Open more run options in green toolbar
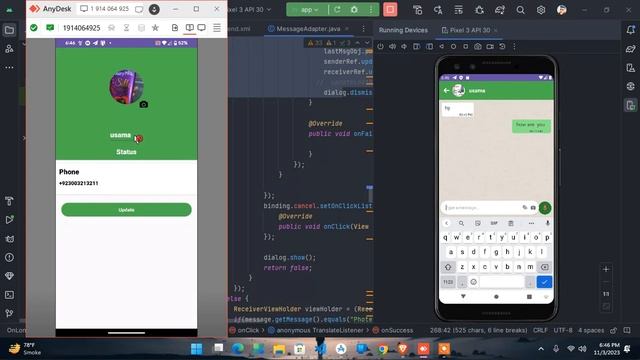The height and width of the screenshot is (360, 640). pos(371,9)
